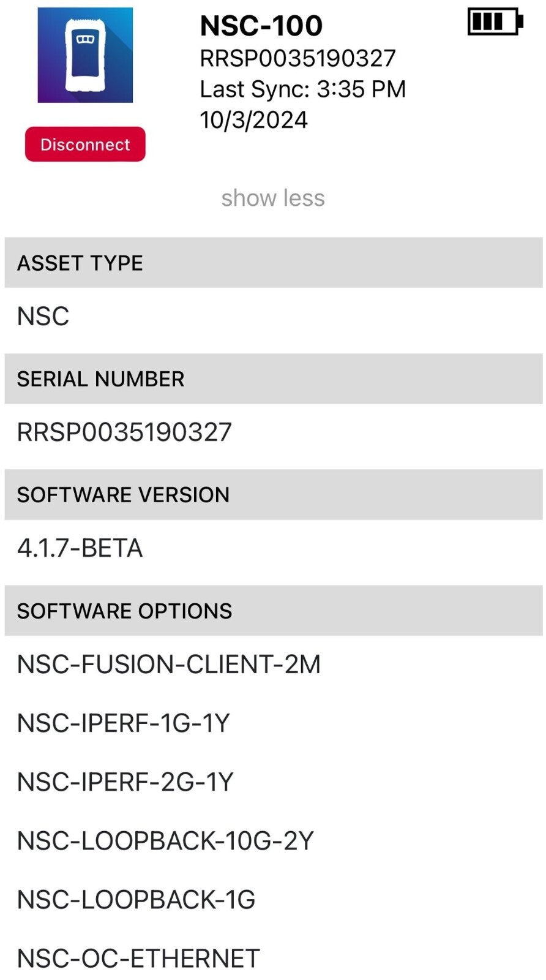Viewport: 546px width, 980px height.
Task: Tap the NSC-LOOPBACK-10G-2Y option
Action: click(x=165, y=841)
